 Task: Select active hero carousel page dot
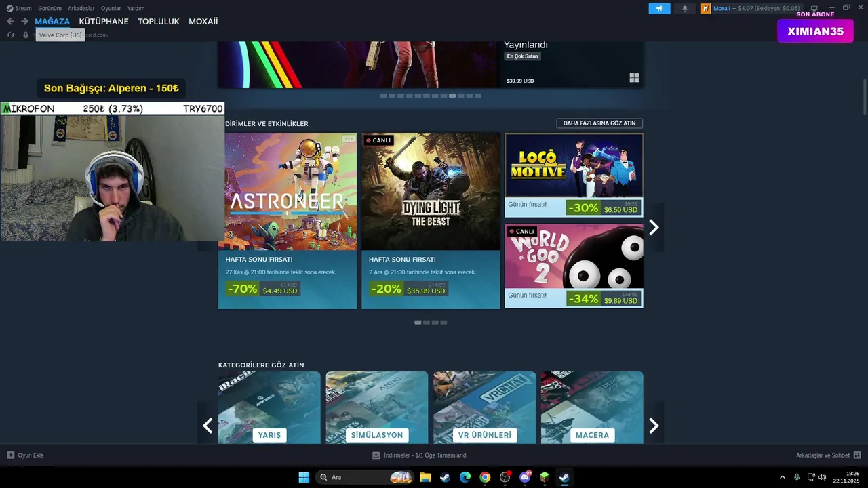(452, 96)
